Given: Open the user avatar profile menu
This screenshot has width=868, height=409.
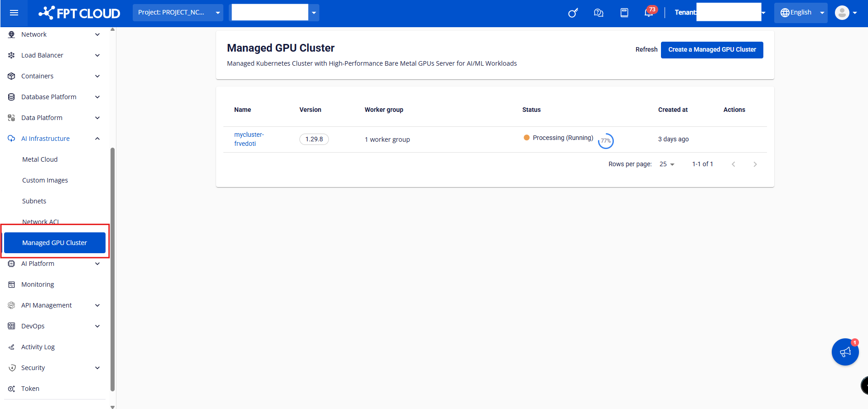Looking at the screenshot, I should pos(845,13).
